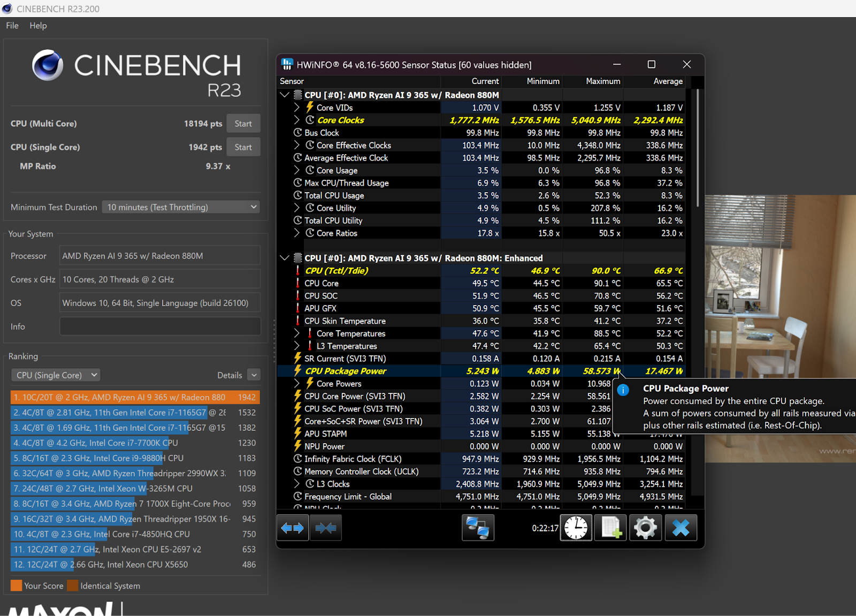Expand the Core VIDs row
The width and height of the screenshot is (856, 616).
click(x=297, y=107)
